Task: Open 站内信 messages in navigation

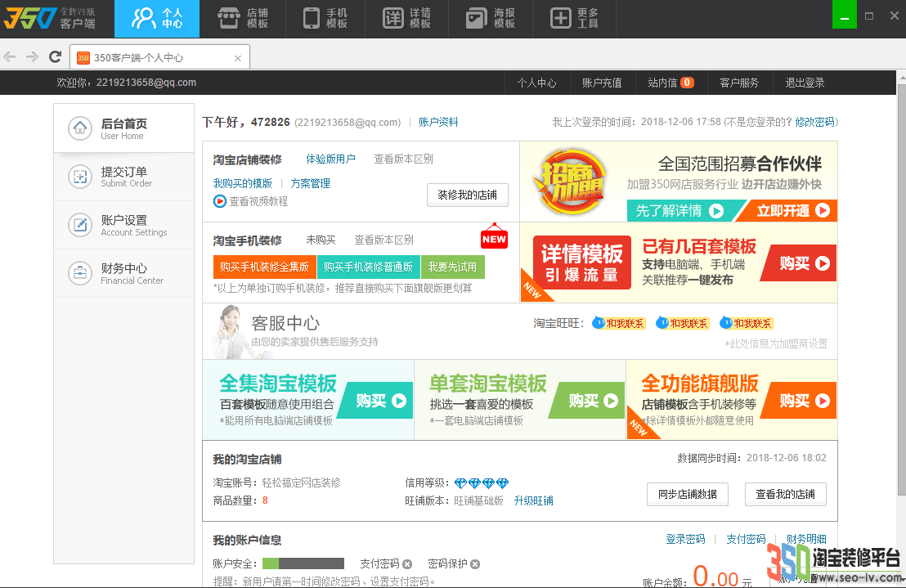Action: [x=671, y=83]
